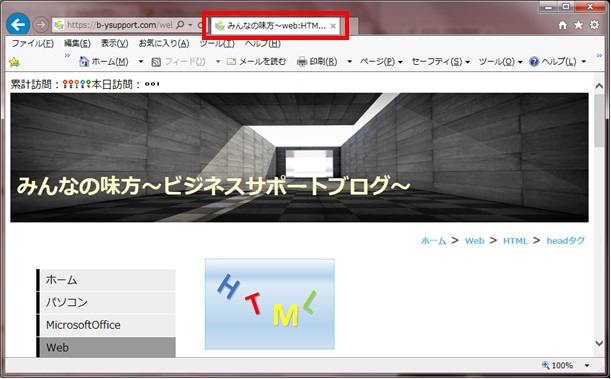Open the zoom level dropdown arrow
The height and width of the screenshot is (379, 611).
tap(587, 365)
